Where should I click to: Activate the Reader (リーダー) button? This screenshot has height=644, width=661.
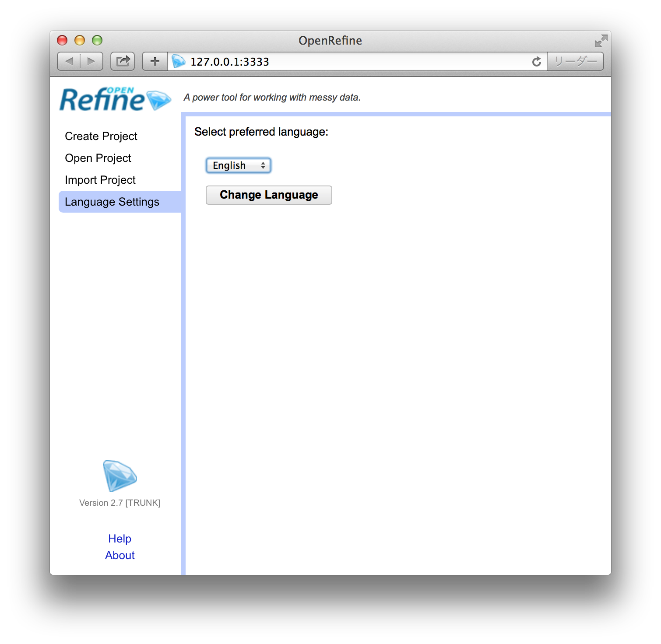(x=576, y=61)
